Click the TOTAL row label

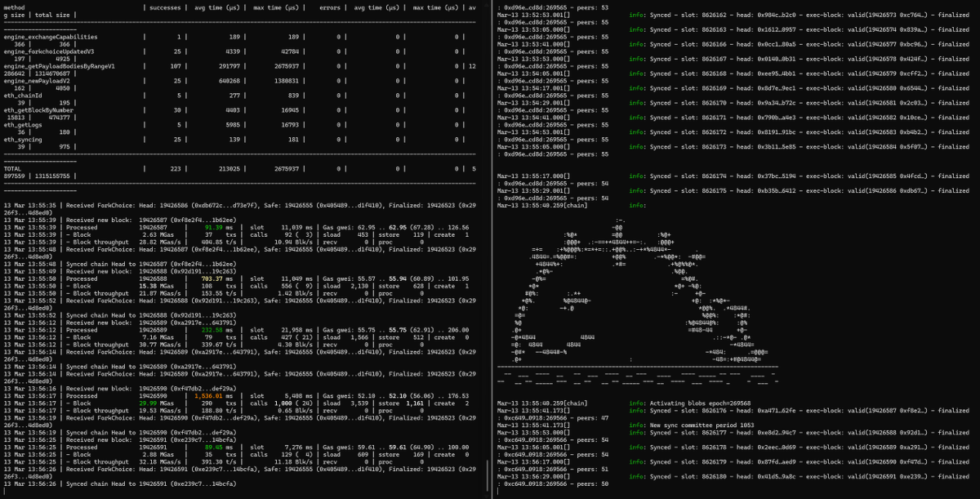[13, 171]
